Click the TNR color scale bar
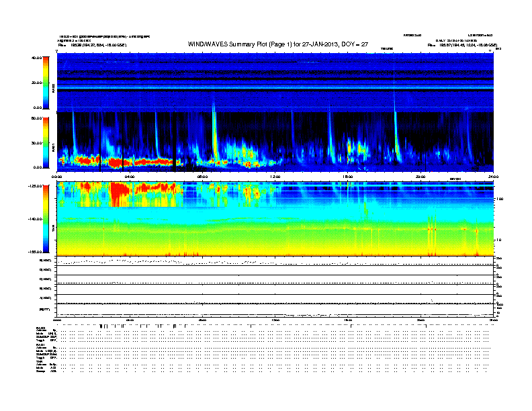The height and width of the screenshot is (411, 532). [46, 219]
